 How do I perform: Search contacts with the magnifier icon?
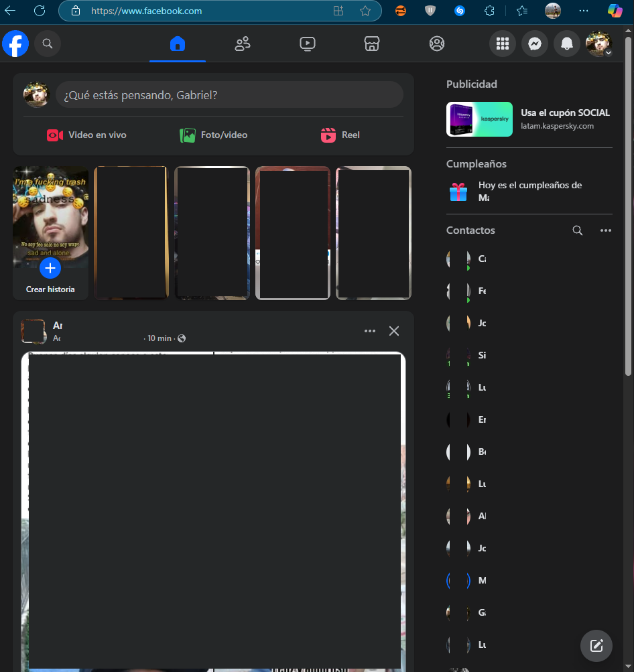pos(578,230)
